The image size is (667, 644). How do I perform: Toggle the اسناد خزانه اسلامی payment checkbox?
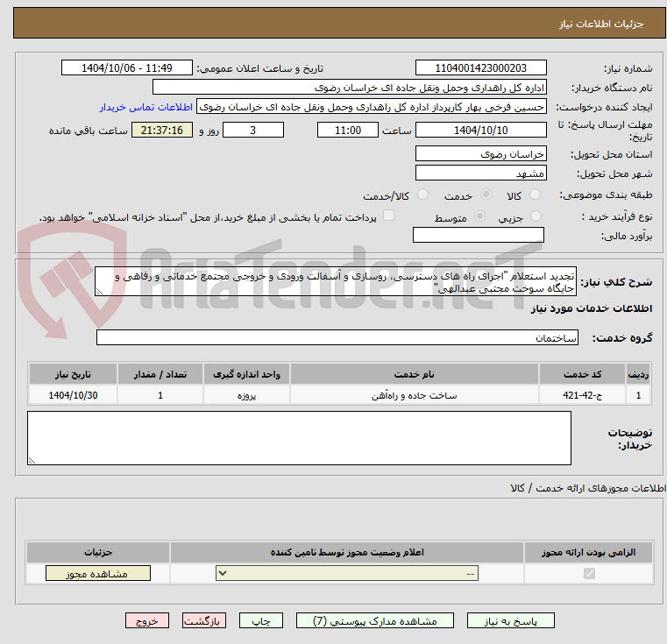388,216
